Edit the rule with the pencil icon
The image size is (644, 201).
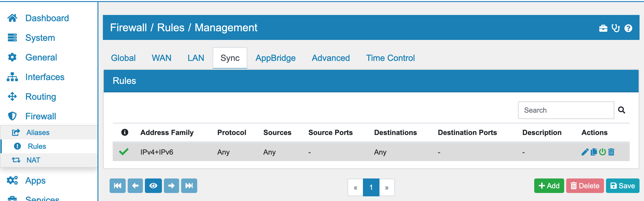pos(585,152)
